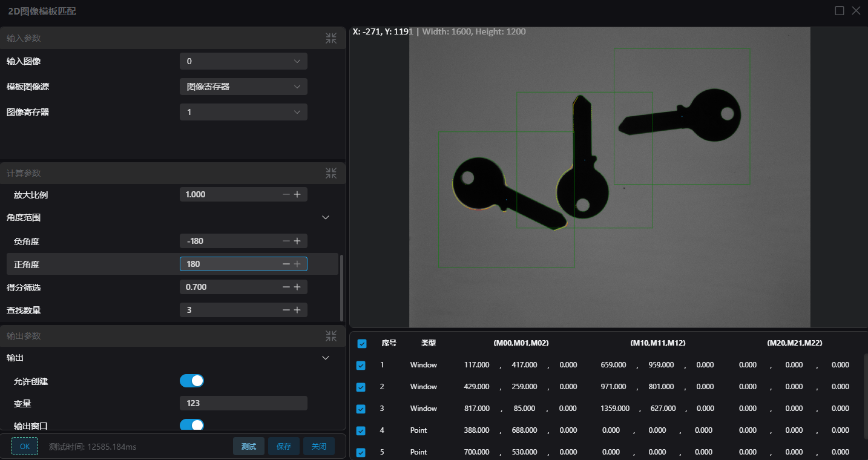Open the 模板图像源 dropdown

[x=243, y=87]
